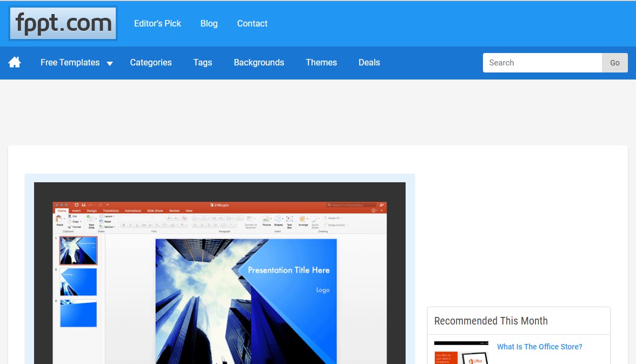Screen dimensions: 636x364
Task: Open the Contact page
Action: pos(252,24)
